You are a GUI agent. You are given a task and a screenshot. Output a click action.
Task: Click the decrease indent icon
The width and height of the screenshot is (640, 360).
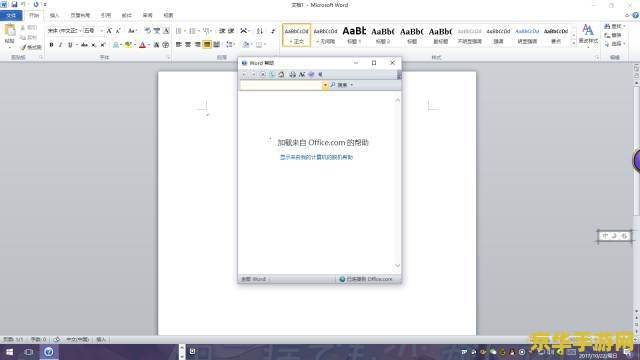222,31
